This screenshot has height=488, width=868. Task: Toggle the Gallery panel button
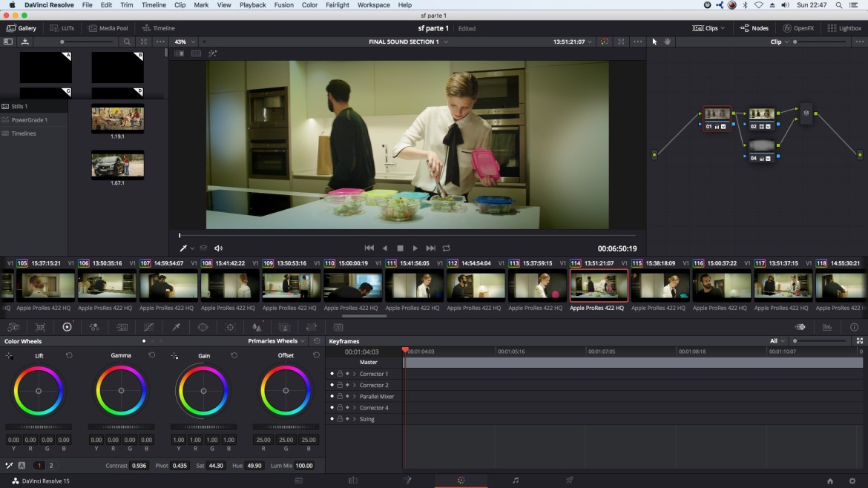[22, 28]
